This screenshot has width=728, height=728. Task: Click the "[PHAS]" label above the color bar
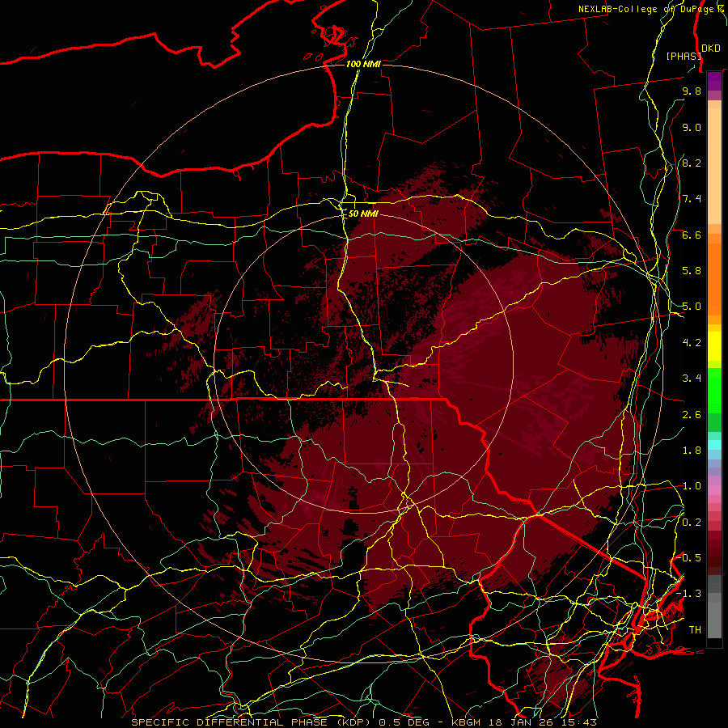[x=684, y=56]
